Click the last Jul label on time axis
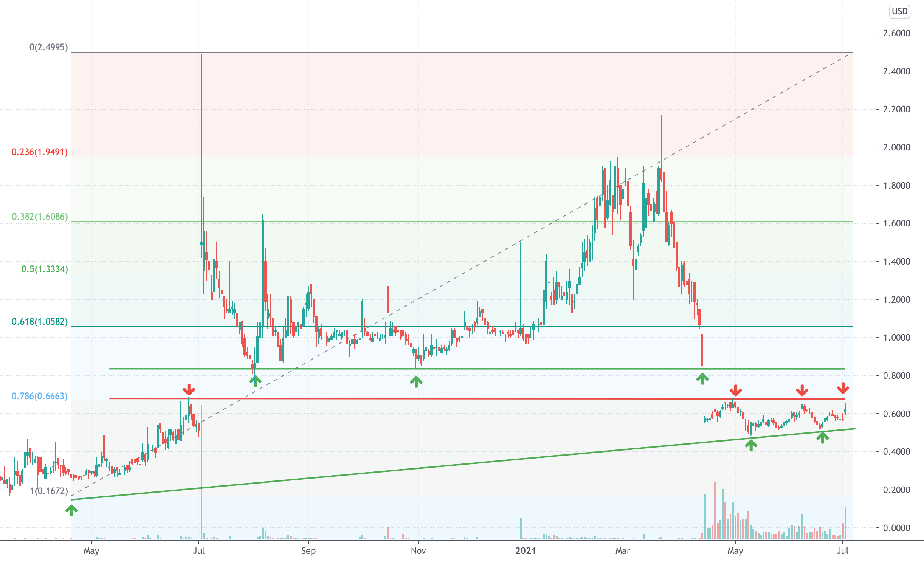This screenshot has width=924, height=561. (843, 551)
